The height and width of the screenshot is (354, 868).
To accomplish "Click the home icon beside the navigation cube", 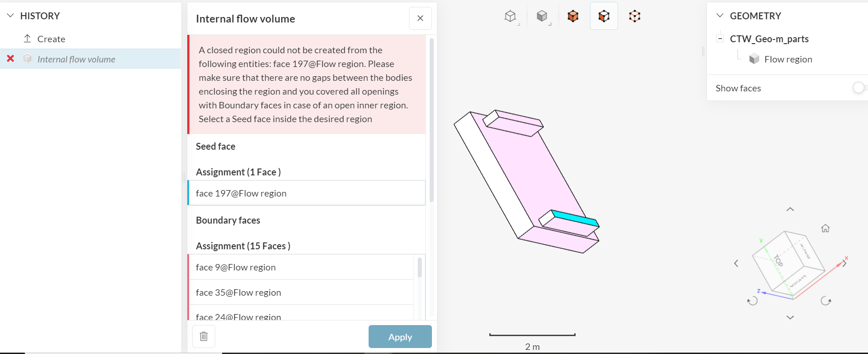I will (825, 228).
